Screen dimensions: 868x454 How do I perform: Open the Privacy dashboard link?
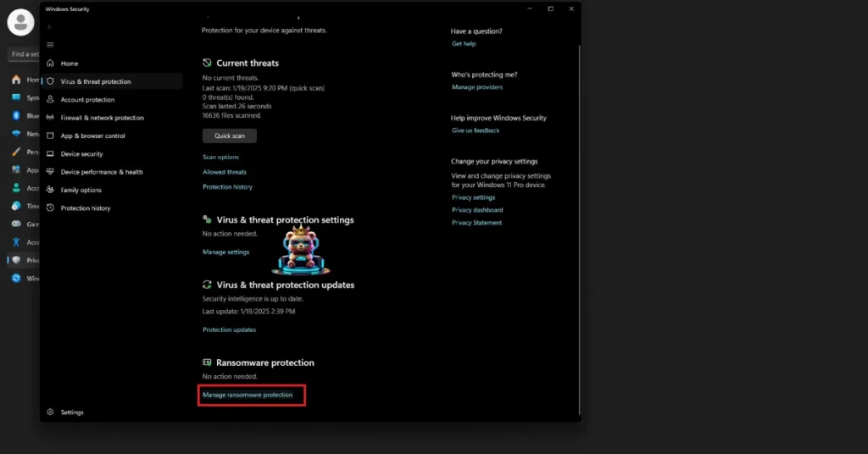477,210
